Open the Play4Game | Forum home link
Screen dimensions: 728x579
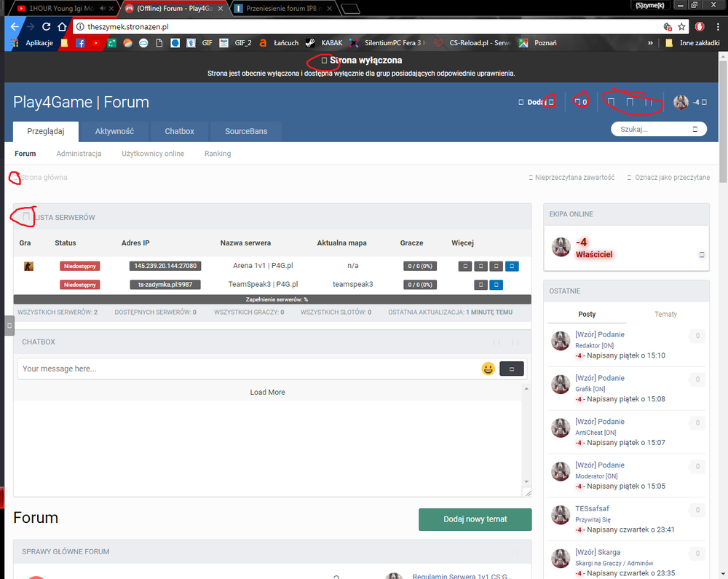coord(81,102)
